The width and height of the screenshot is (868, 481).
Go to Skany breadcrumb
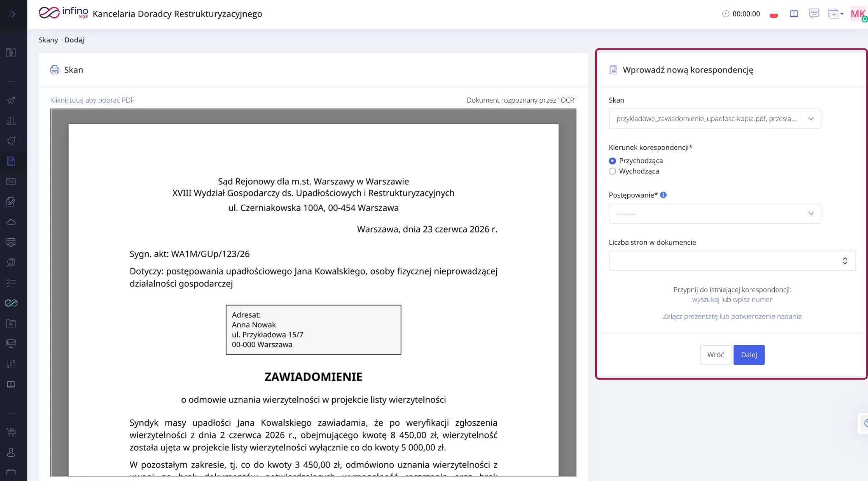[x=48, y=40]
